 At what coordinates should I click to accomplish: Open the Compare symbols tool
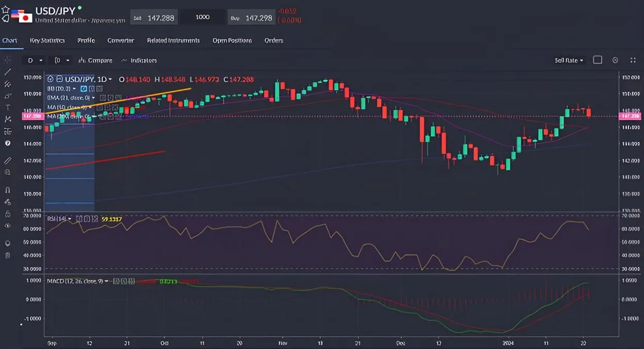95,60
